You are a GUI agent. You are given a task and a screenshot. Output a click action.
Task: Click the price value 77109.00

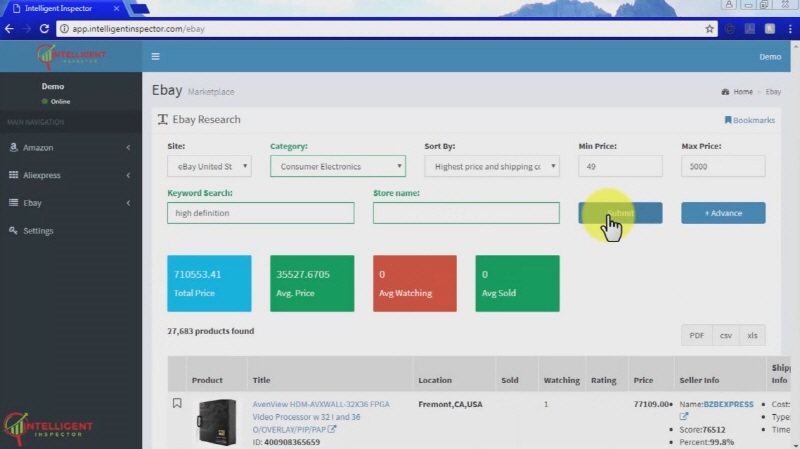[651, 404]
